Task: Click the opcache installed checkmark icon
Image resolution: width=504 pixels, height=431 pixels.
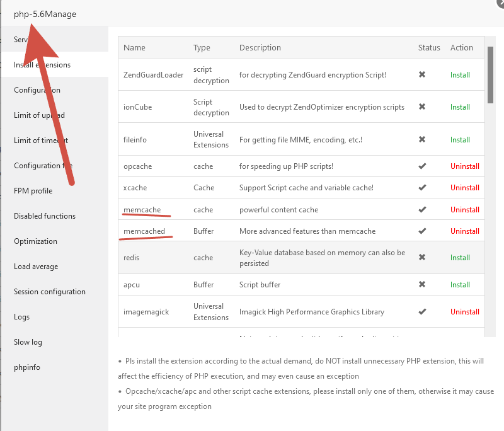Action: click(x=422, y=166)
